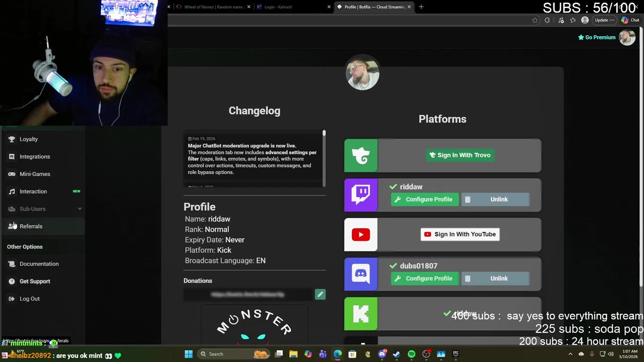Click the large profile picture above Platforms
The height and width of the screenshot is (362, 644).
362,73
